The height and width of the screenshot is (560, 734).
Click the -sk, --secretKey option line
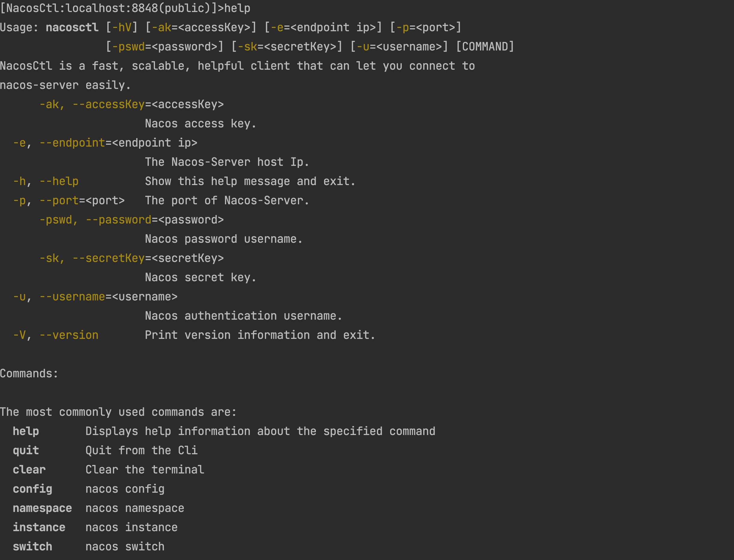(132, 258)
